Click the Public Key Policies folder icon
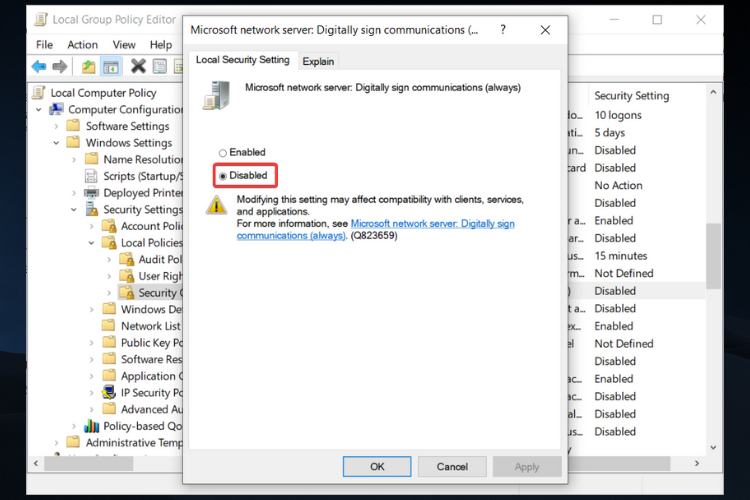This screenshot has width=750, height=500. point(109,343)
